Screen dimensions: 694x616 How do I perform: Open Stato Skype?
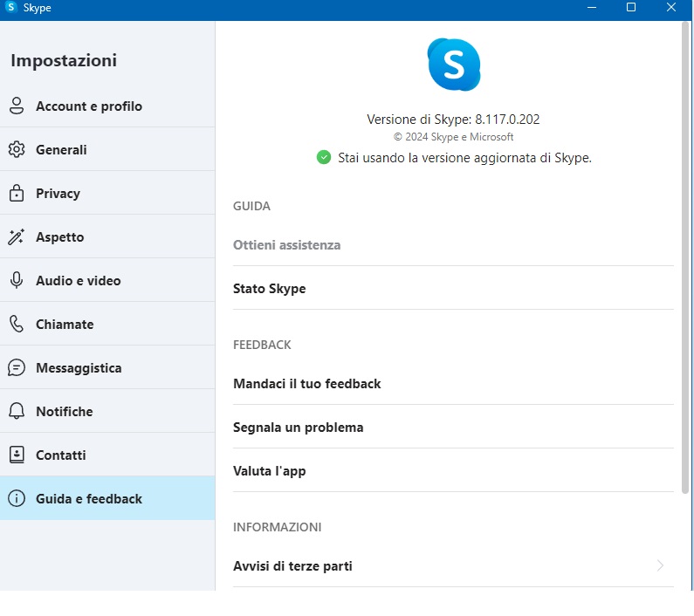(x=453, y=288)
